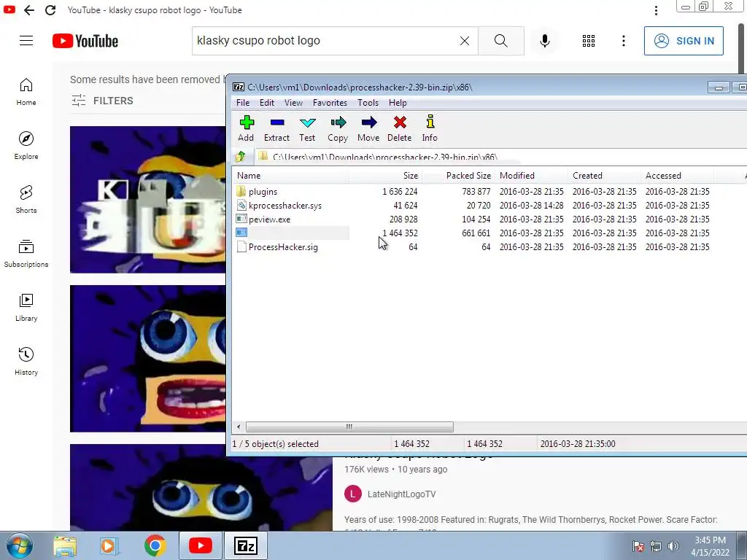Open the third video thumbnail at bottom
Screen dimensions: 747x560
pyautogui.click(x=201, y=488)
